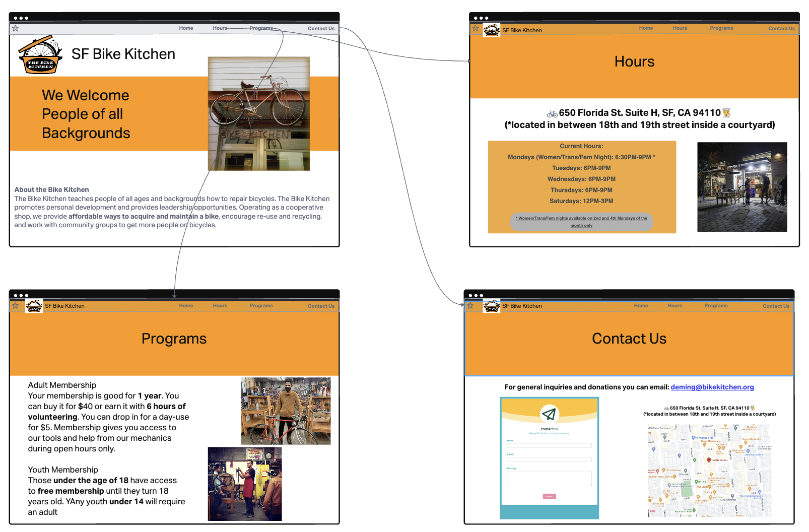Click the 'Youth Membership' heading

(x=63, y=470)
